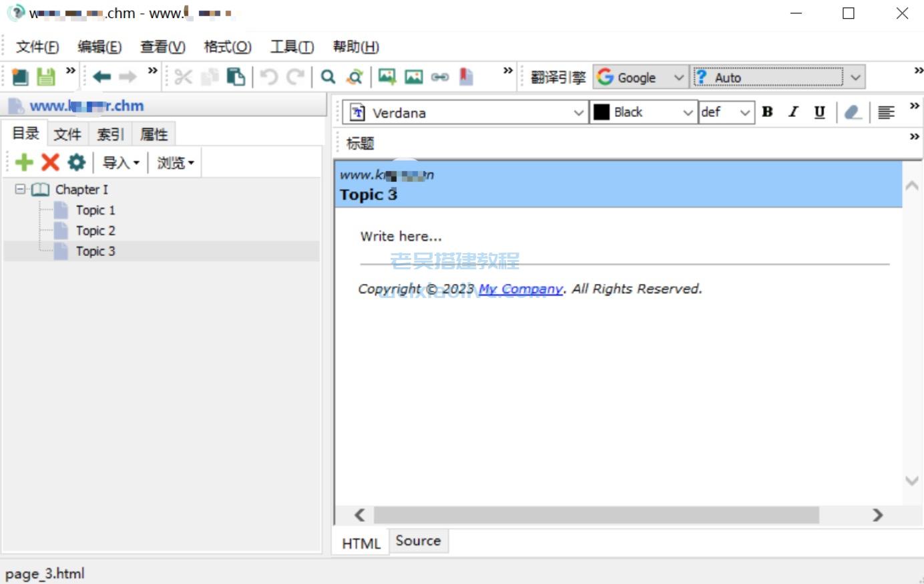Open the 浏览 browse options
924x584 pixels.
pyautogui.click(x=174, y=161)
